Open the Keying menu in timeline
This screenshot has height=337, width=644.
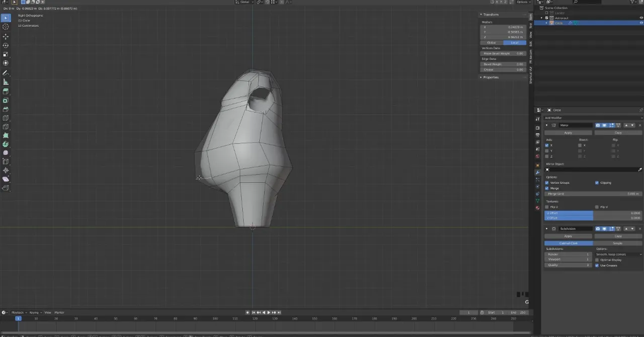click(x=35, y=313)
